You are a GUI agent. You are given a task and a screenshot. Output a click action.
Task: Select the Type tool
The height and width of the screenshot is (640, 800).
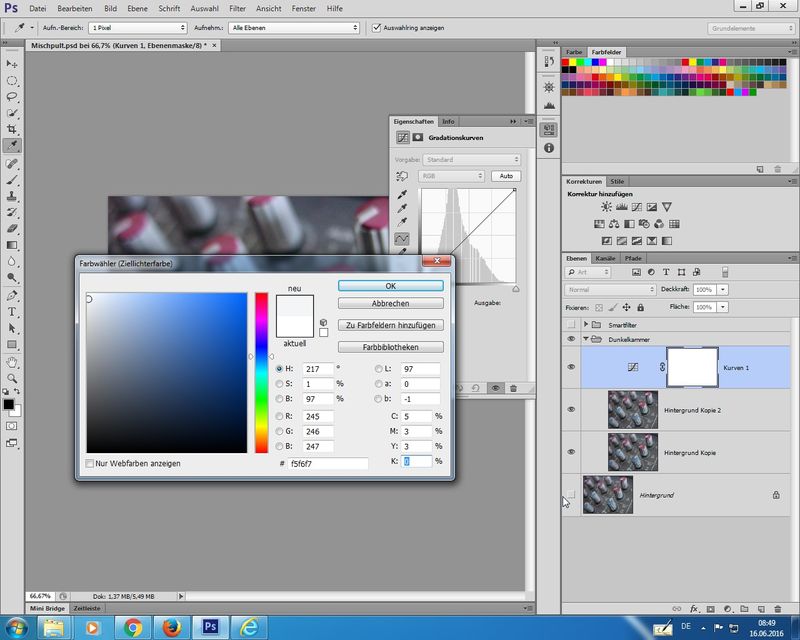13,312
